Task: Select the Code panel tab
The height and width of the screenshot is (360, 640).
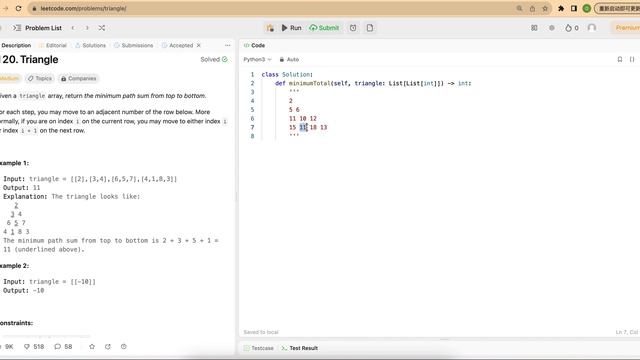Action: coord(254,45)
